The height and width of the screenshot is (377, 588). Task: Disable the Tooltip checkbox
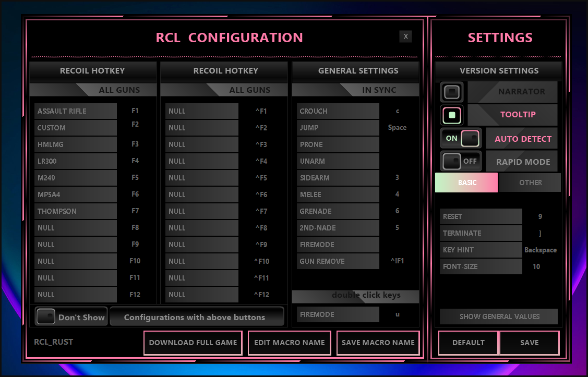click(452, 115)
